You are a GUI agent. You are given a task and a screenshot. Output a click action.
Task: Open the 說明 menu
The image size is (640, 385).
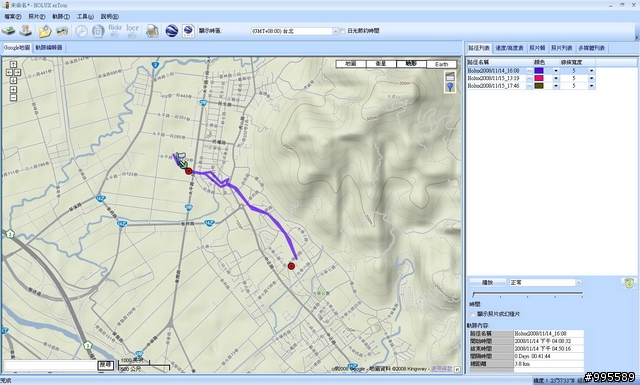[x=109, y=17]
